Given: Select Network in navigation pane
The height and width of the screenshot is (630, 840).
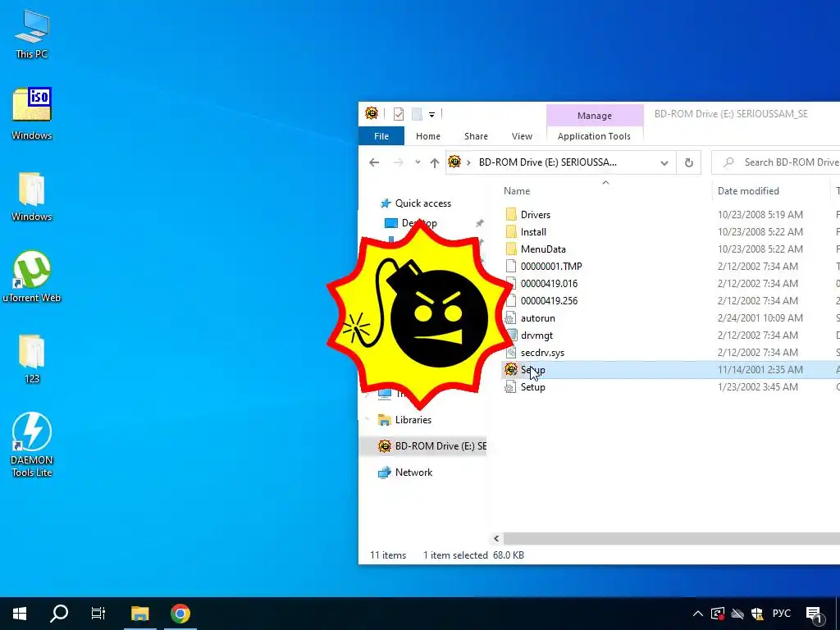Looking at the screenshot, I should [413, 472].
